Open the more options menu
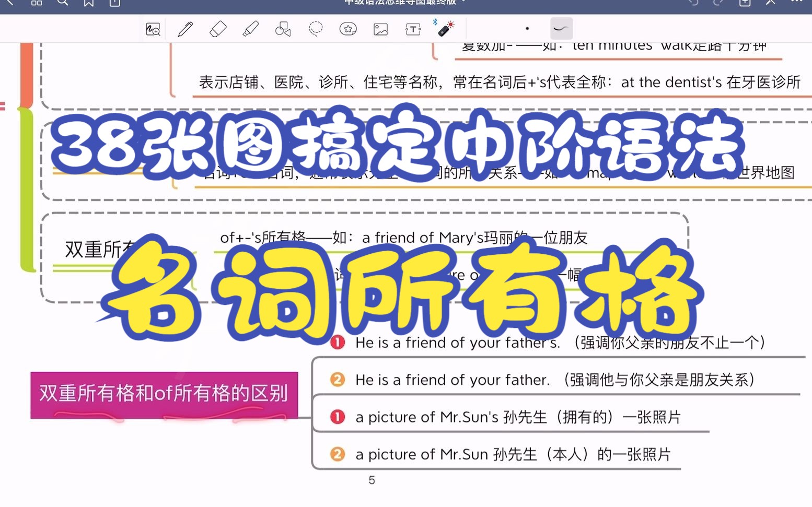The height and width of the screenshot is (507, 812). click(797, 2)
